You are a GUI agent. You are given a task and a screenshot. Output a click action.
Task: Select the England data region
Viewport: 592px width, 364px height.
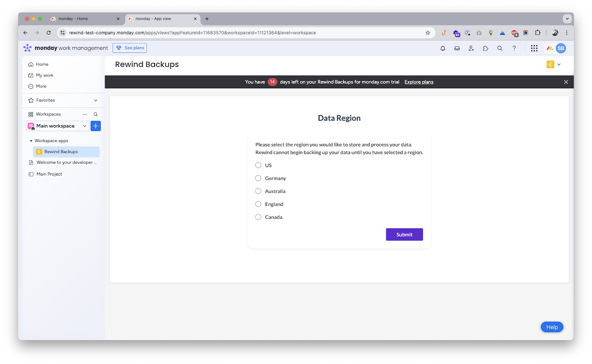pos(258,204)
